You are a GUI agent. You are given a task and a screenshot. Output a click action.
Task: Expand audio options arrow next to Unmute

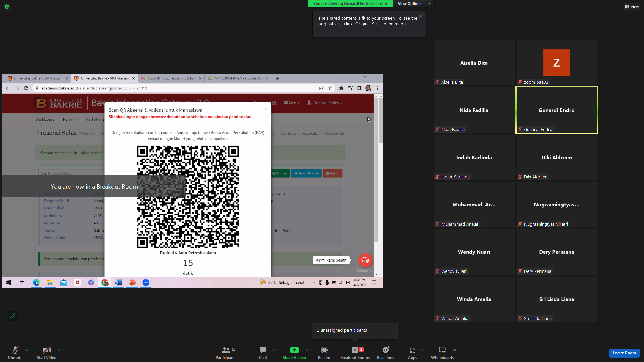(x=26, y=350)
